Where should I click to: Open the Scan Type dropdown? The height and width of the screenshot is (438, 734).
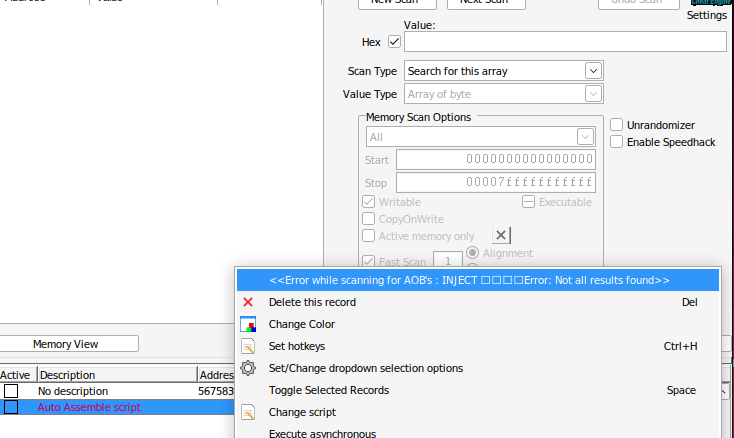[593, 71]
